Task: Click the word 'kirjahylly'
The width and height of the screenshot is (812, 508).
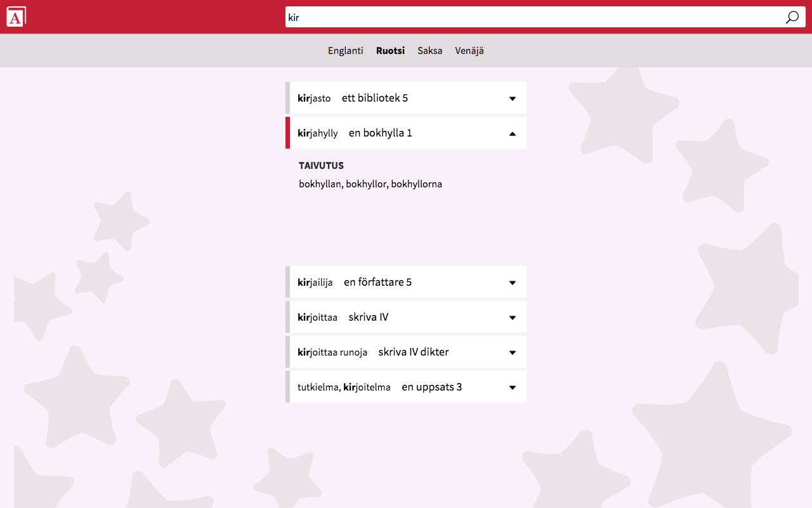Action: (318, 133)
